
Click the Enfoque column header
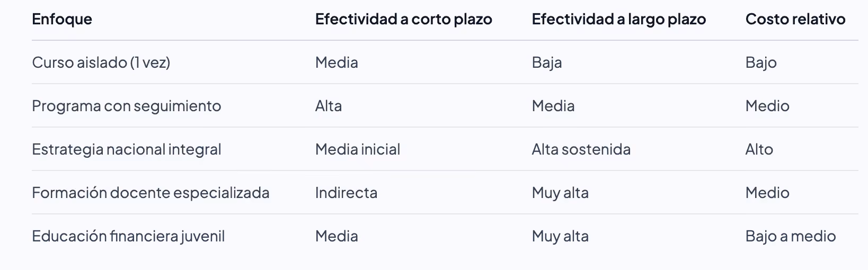point(62,20)
